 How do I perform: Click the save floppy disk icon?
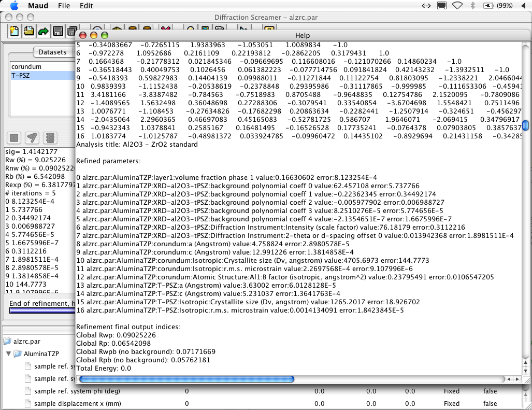click(58, 31)
